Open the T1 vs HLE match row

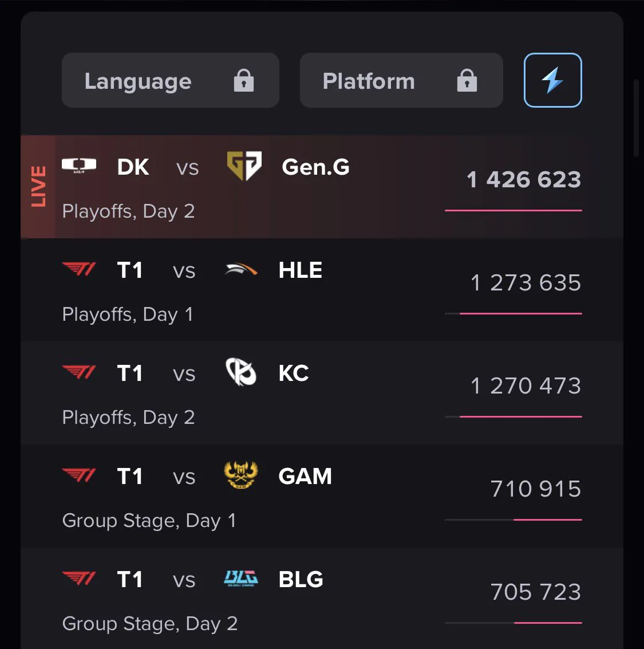(322, 290)
